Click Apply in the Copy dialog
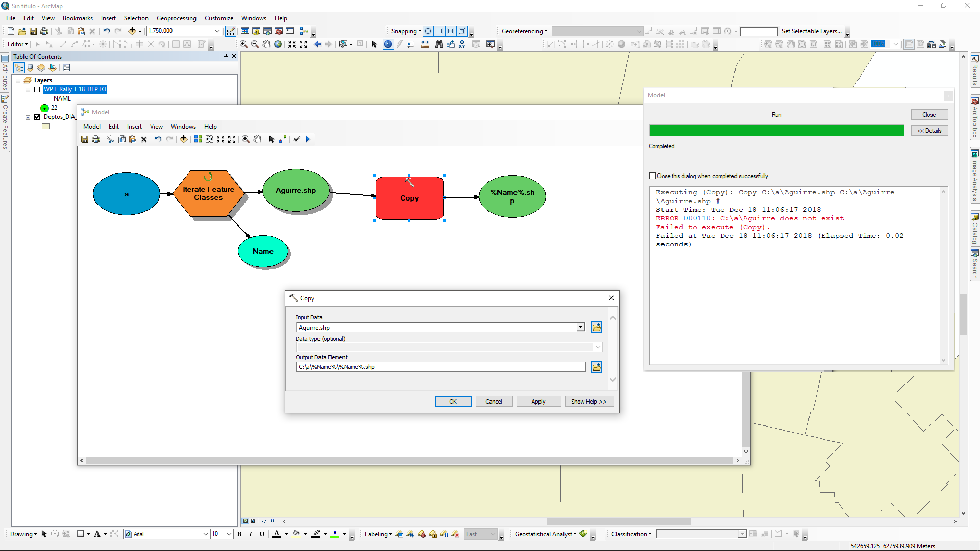The image size is (980, 551). [x=538, y=402]
